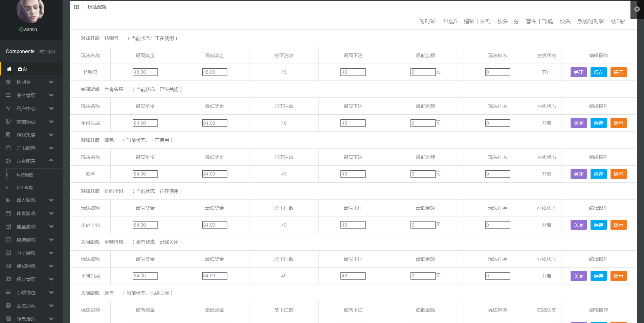Switch to the 时时彩 tab
Screen dimensions: 644x323
tap(427, 22)
